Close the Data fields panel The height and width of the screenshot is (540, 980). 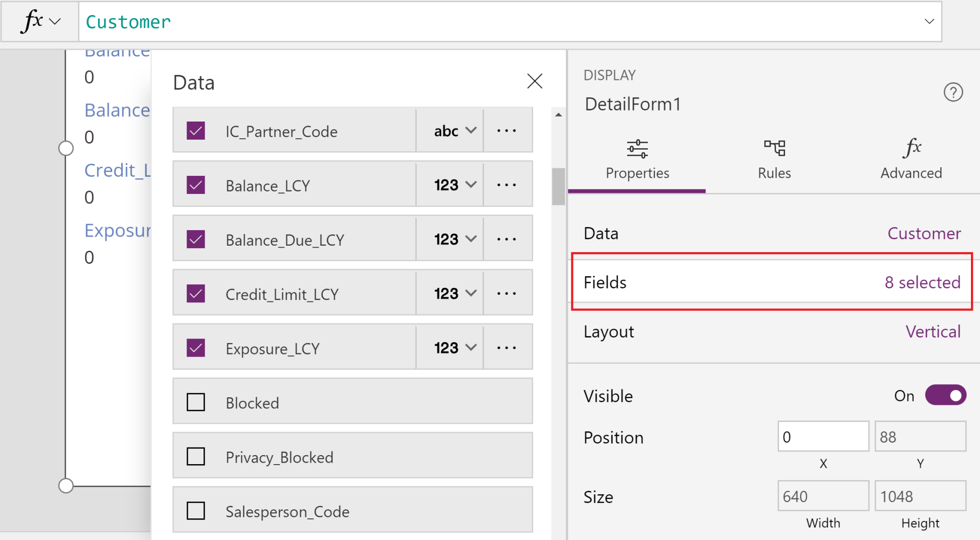pyautogui.click(x=535, y=81)
